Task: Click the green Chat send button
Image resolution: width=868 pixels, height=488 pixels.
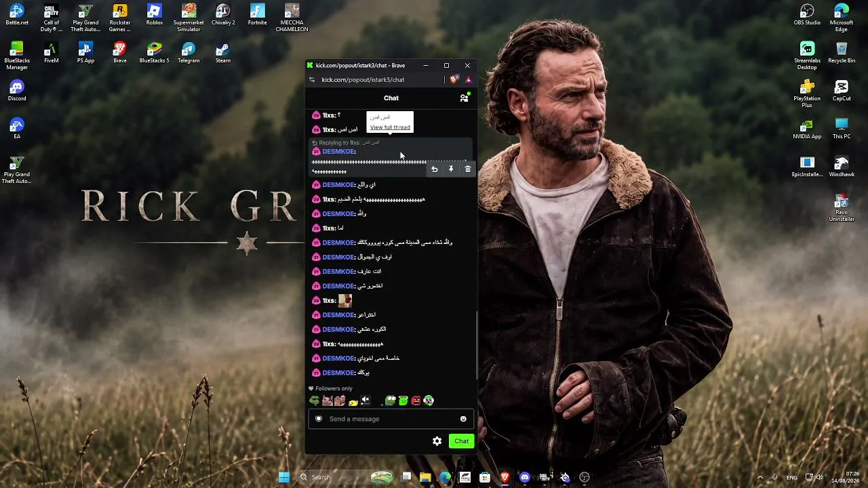Action: tap(461, 441)
